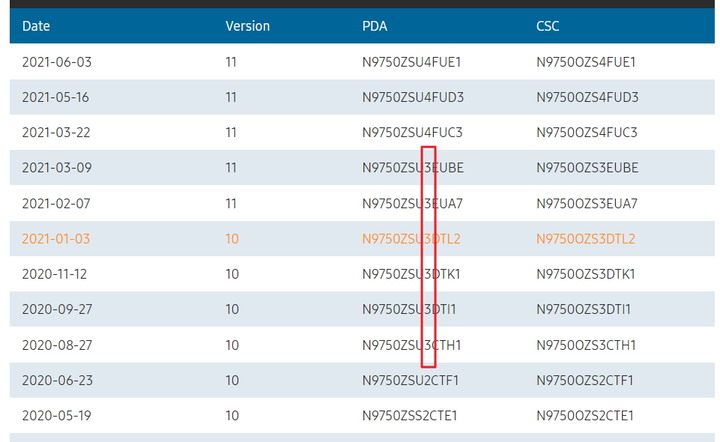Select date 2021-05-16
The height and width of the screenshot is (442, 720).
tap(56, 97)
